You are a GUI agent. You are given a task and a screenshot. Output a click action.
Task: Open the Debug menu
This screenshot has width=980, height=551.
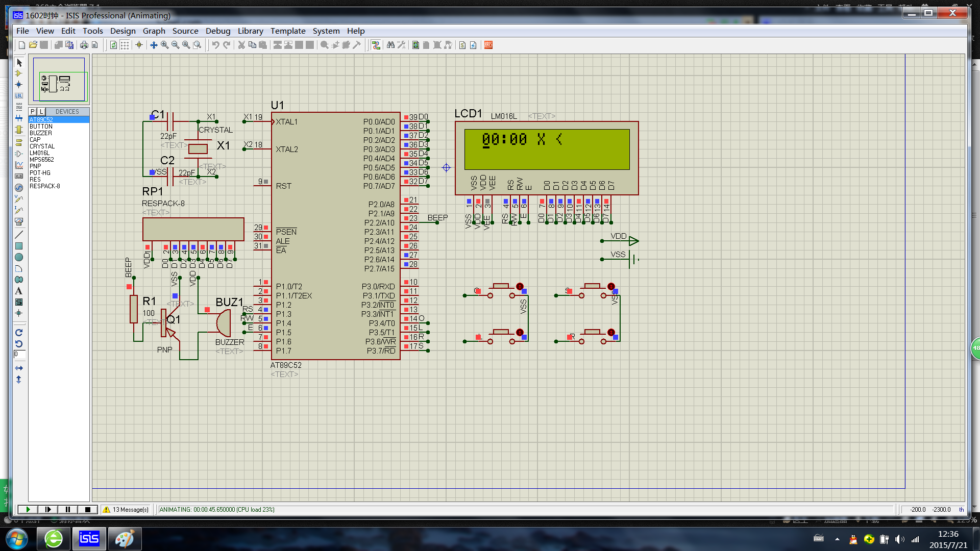[x=217, y=30]
